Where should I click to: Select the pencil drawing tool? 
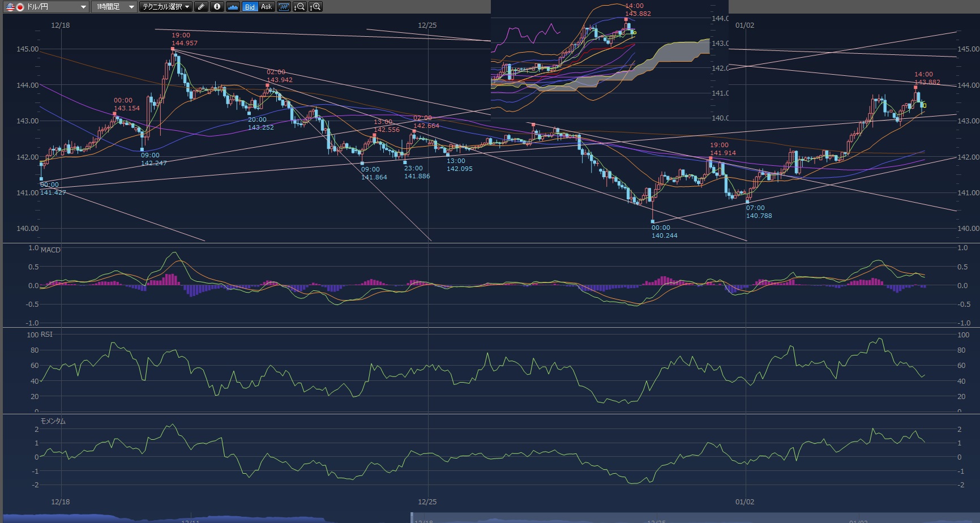[201, 7]
